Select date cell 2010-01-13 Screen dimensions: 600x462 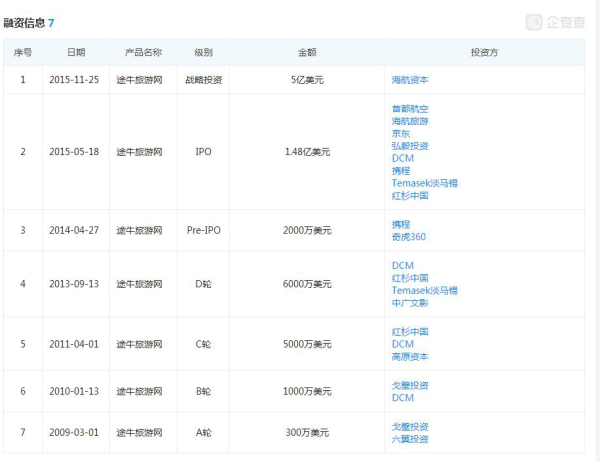click(x=74, y=392)
